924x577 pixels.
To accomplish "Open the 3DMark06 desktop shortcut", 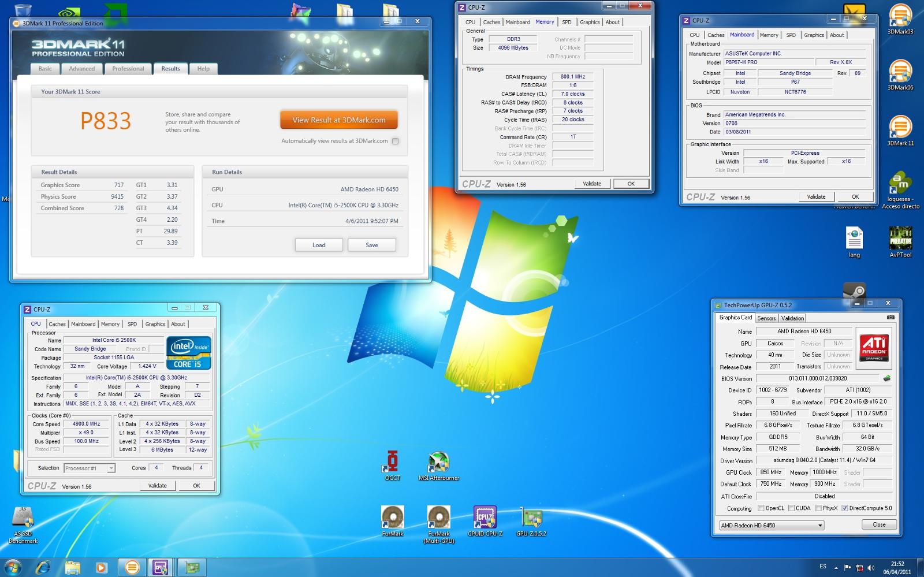I will coord(900,75).
